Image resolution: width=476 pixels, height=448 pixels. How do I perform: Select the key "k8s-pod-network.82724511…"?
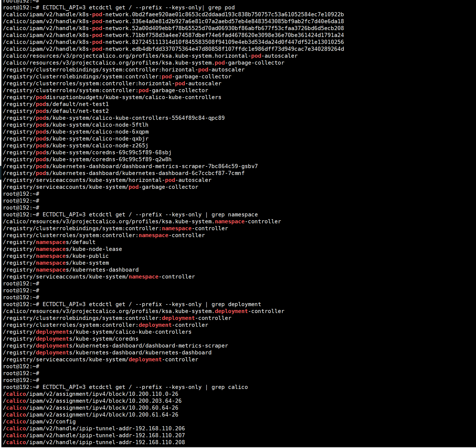coord(173,42)
